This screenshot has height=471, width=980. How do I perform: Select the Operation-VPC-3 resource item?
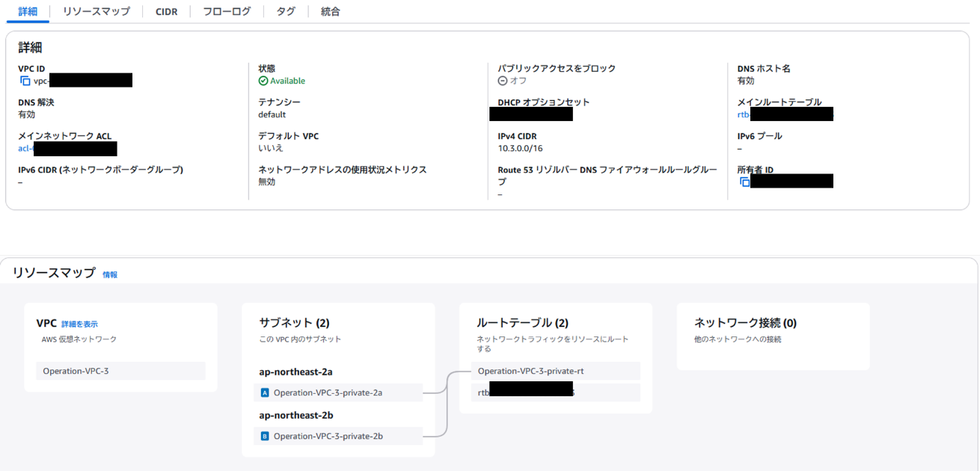pyautogui.click(x=120, y=371)
